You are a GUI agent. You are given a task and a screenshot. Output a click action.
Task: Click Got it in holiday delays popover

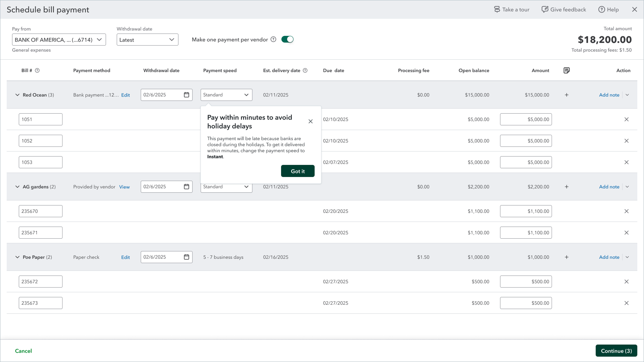point(298,171)
